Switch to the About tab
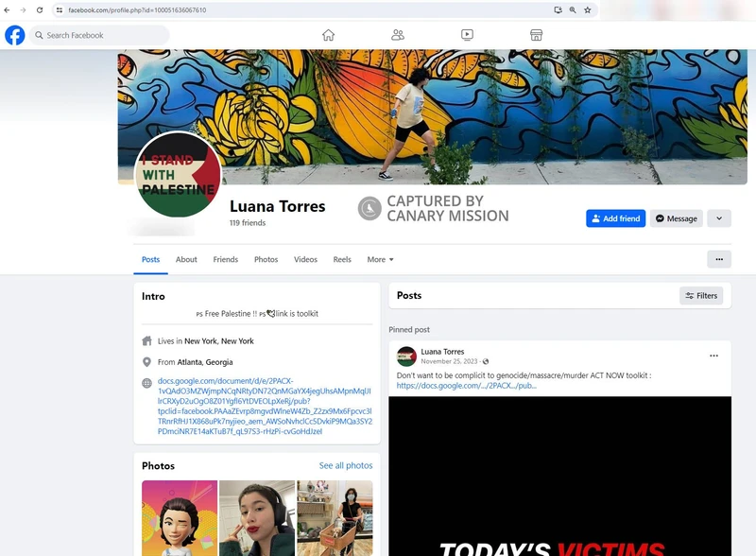The width and height of the screenshot is (756, 556). [186, 259]
